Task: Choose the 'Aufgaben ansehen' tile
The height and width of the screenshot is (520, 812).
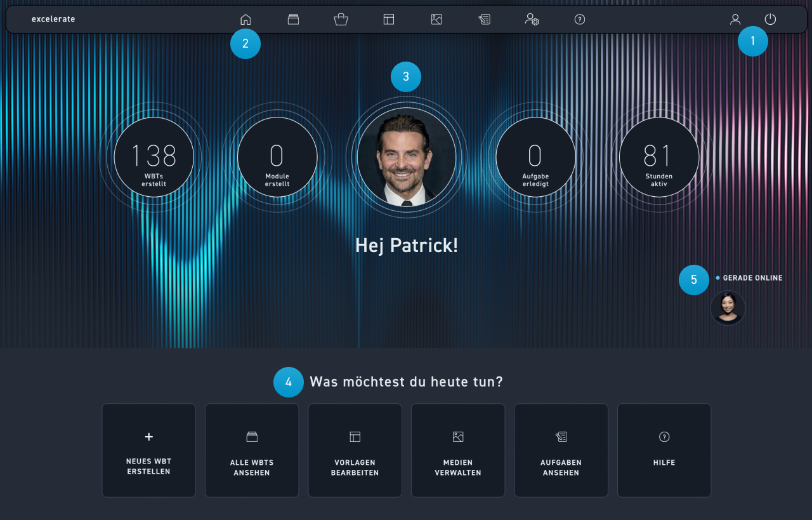Action: (561, 450)
